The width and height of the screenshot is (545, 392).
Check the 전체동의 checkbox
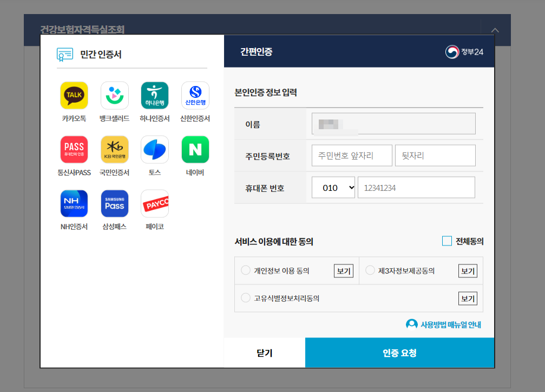click(446, 241)
